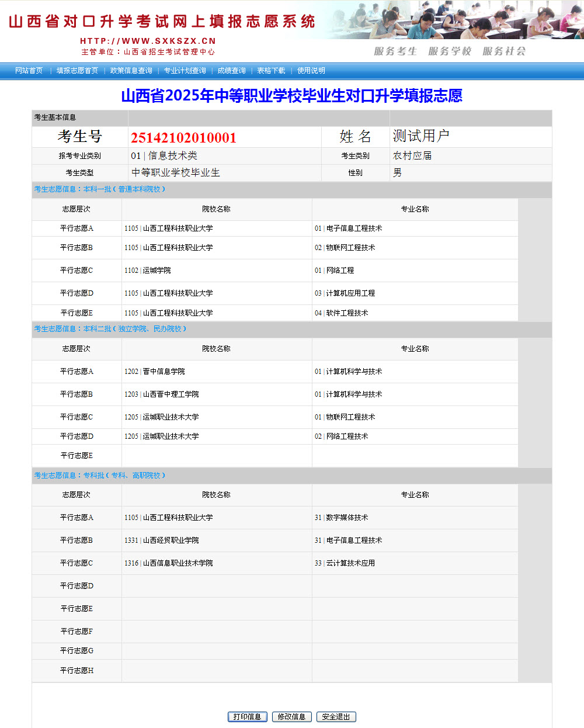This screenshot has width=584, height=728.
Task: Select 山西工程科技职业大学 in 平行志愿A row
Action: pos(168,228)
